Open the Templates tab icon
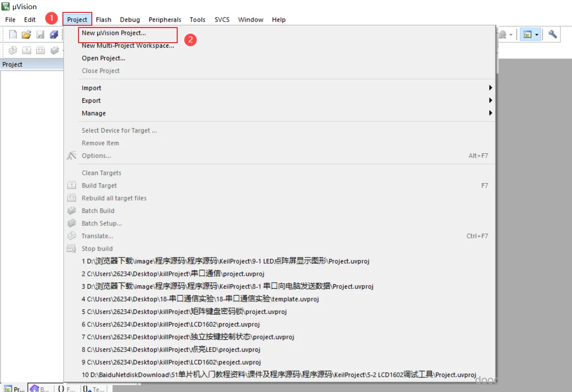Image resolution: width=572 pixels, height=392 pixels. pos(94,388)
